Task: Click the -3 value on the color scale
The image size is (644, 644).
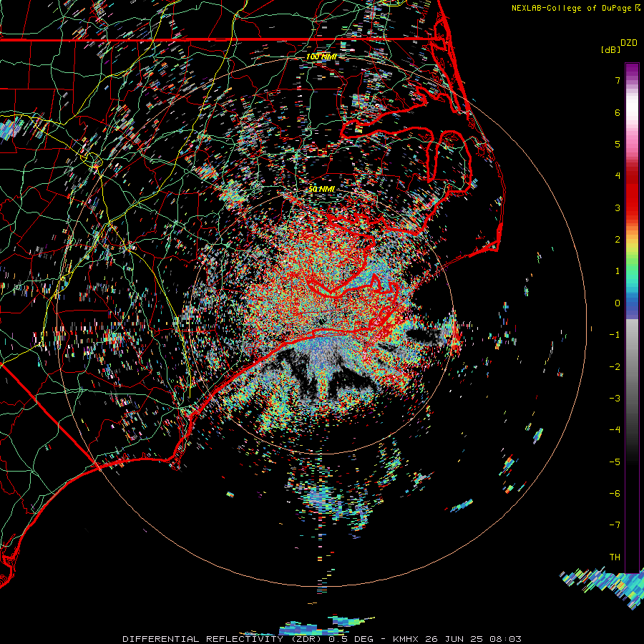Action: coord(615,399)
